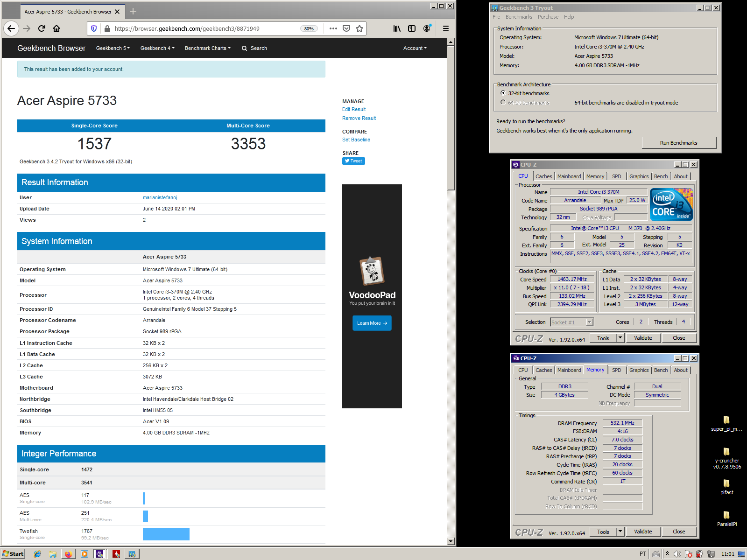Click the Set Baseline link

[x=356, y=140]
